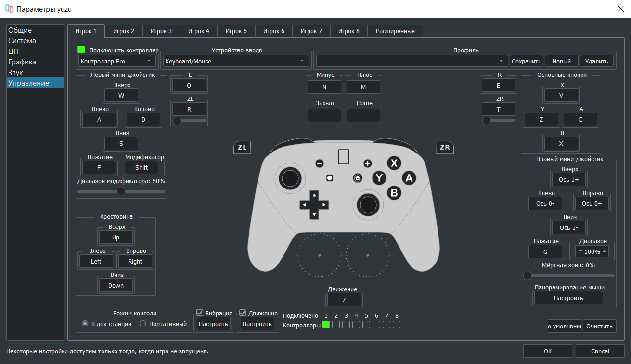This screenshot has width=631, height=364.
Task: Select Графика in the left sidebar
Action: [x=22, y=62]
